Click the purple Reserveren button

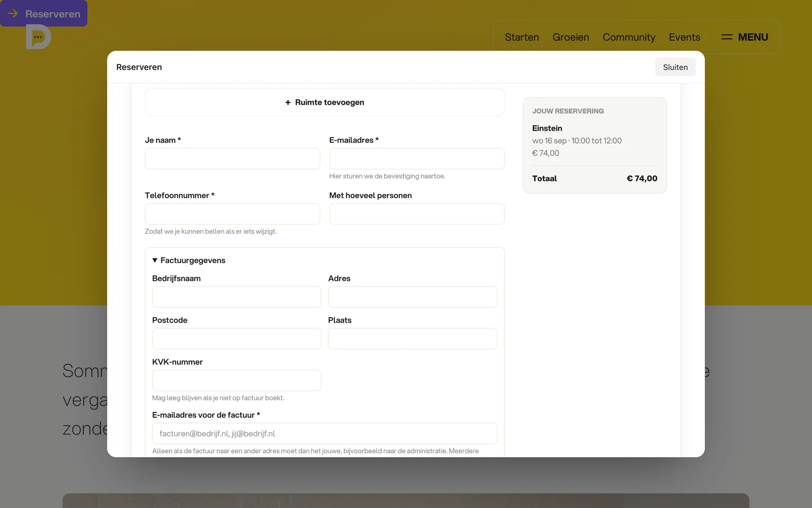(x=44, y=14)
